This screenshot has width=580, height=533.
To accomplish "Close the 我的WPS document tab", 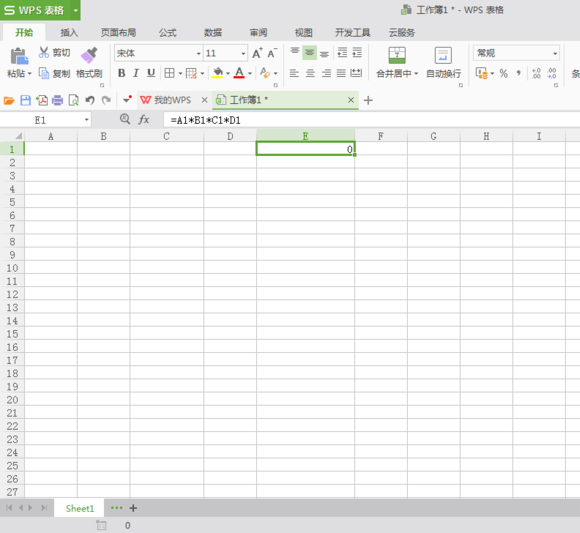I will tap(204, 100).
